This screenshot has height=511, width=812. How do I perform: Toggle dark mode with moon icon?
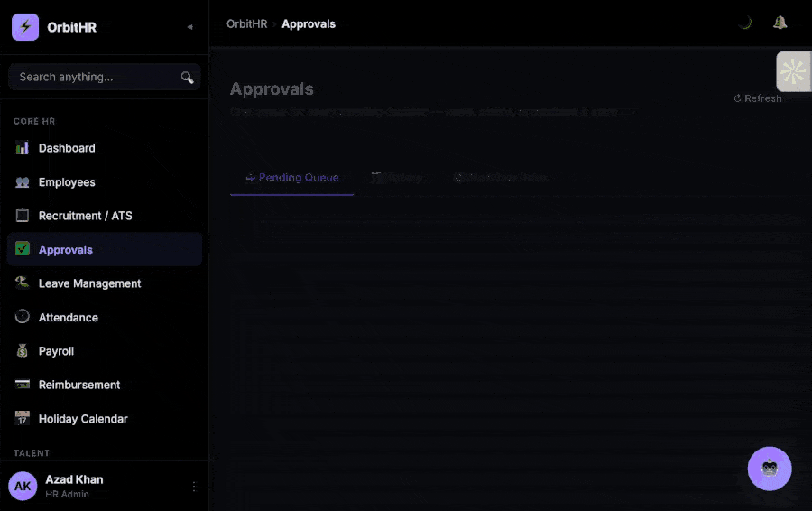(745, 23)
